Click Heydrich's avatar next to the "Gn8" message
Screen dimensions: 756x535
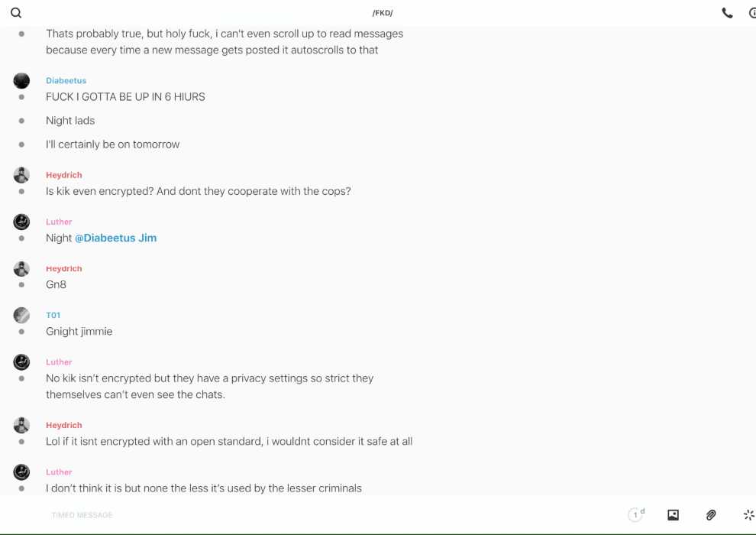(x=21, y=268)
